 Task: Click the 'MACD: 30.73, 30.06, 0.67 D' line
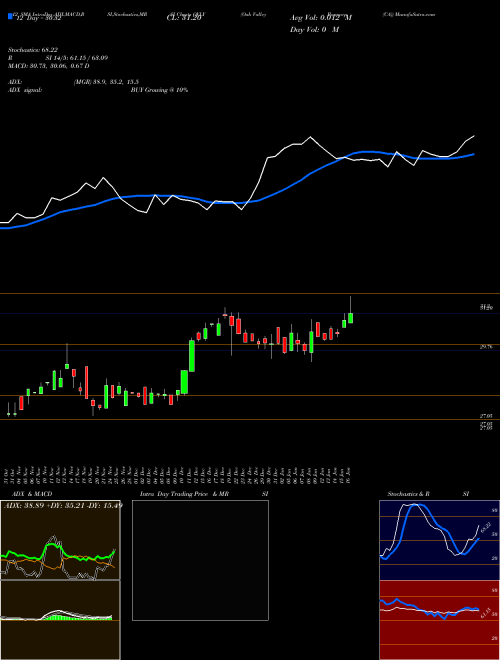click(49, 66)
